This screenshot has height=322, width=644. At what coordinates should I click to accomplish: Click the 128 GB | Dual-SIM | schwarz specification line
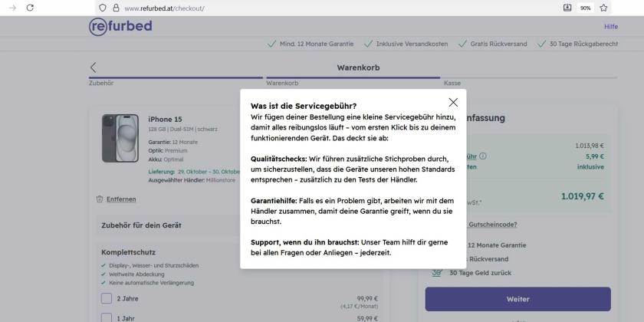(183, 130)
